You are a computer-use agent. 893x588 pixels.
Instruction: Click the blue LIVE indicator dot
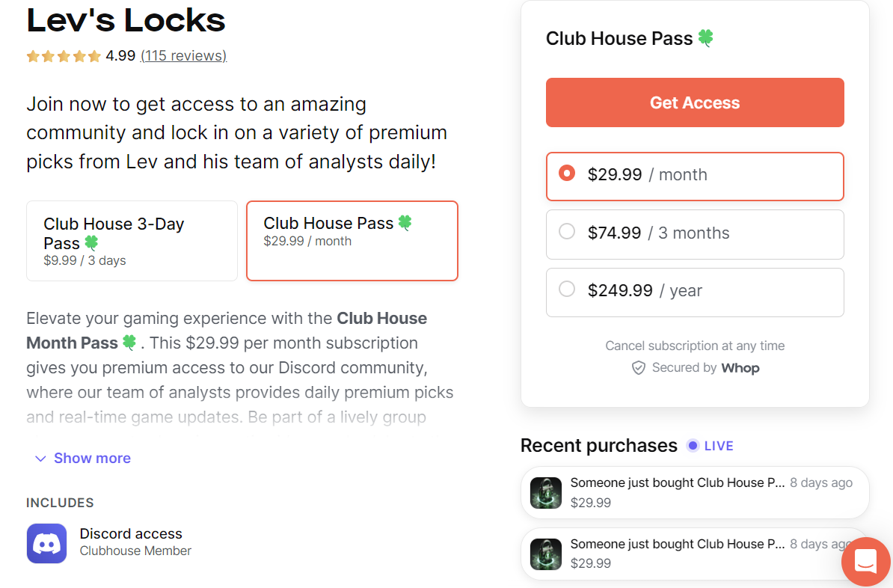[x=692, y=445]
